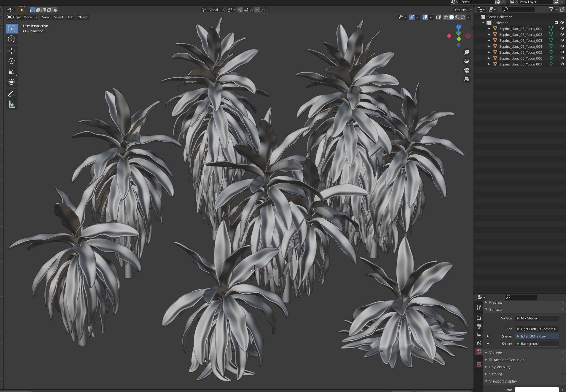566x392 pixels.
Task: Open the Select menu in the viewport
Action: click(58, 17)
